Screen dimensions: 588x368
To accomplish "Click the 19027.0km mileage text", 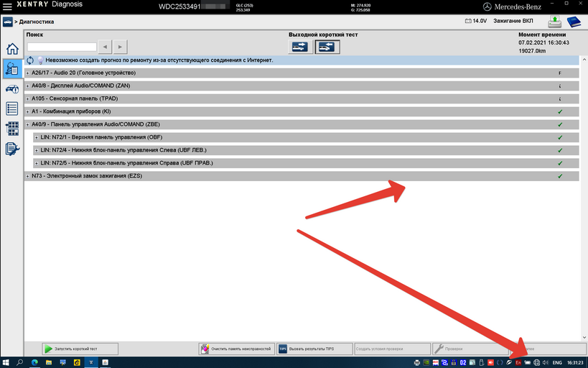I will pos(532,51).
